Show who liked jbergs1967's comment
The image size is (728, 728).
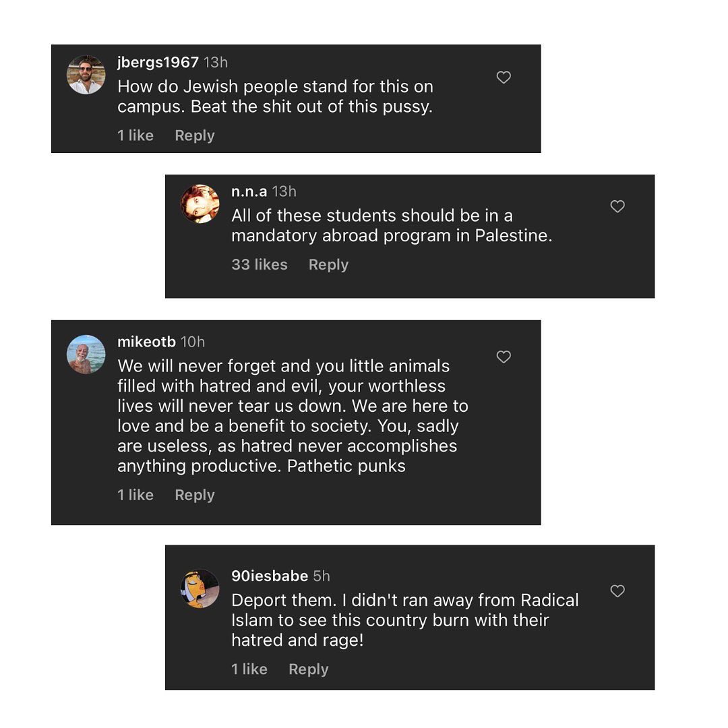[x=135, y=135]
